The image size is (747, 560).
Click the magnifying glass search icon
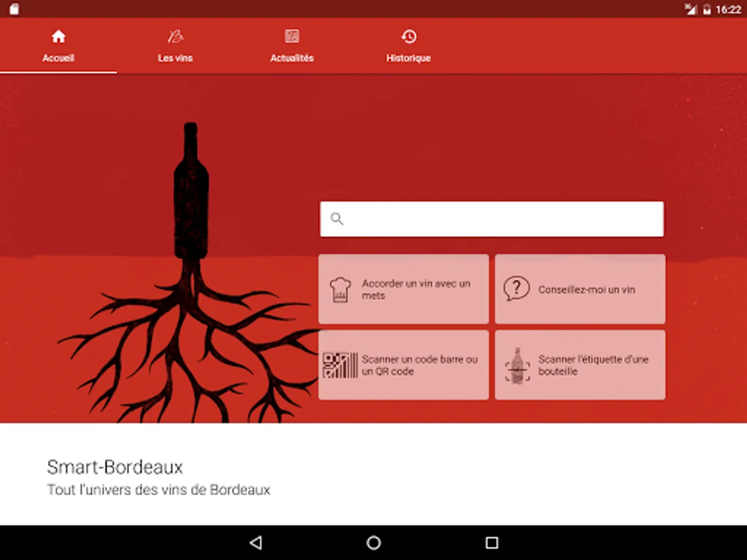pyautogui.click(x=337, y=218)
